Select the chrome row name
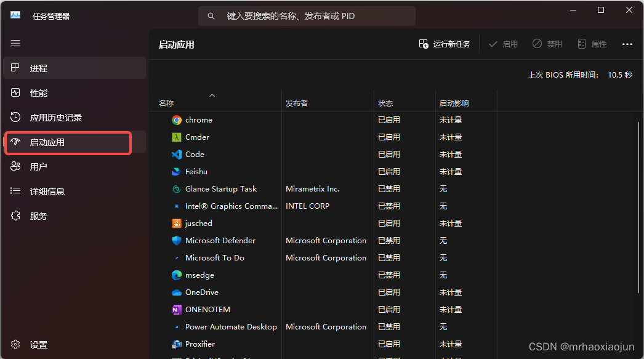644x359 pixels. coord(199,120)
